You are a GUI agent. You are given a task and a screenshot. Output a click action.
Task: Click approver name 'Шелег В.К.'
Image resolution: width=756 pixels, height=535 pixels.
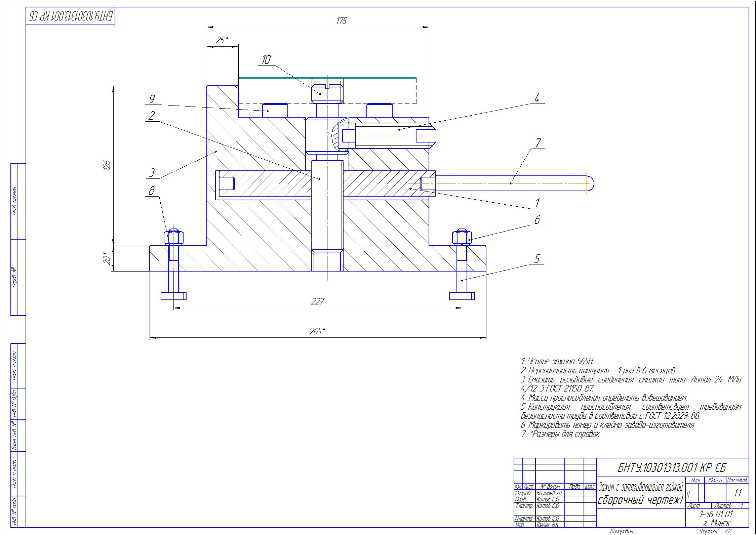tap(548, 525)
